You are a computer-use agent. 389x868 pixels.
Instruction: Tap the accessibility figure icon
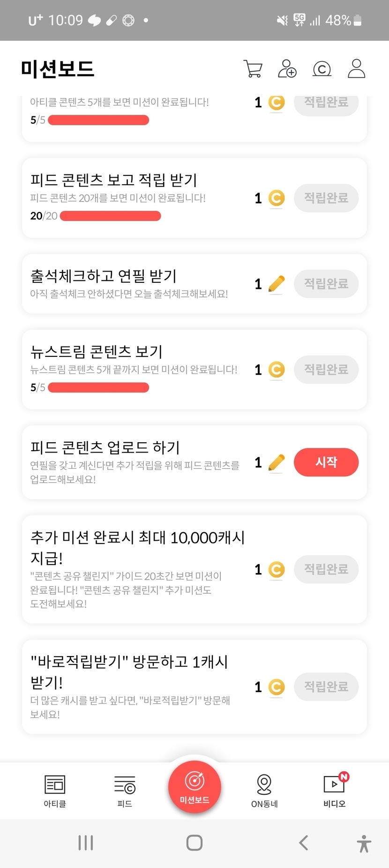point(364,843)
